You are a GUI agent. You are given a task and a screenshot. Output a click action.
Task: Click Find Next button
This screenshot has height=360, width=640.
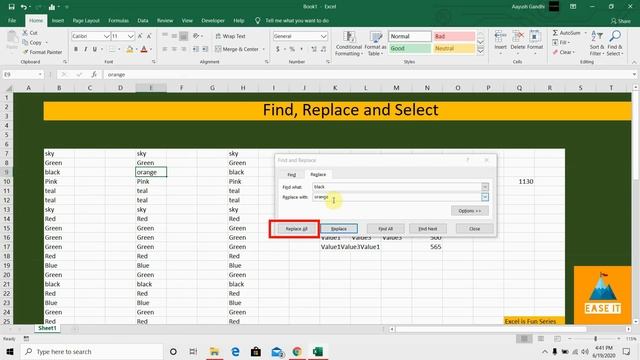(x=427, y=229)
